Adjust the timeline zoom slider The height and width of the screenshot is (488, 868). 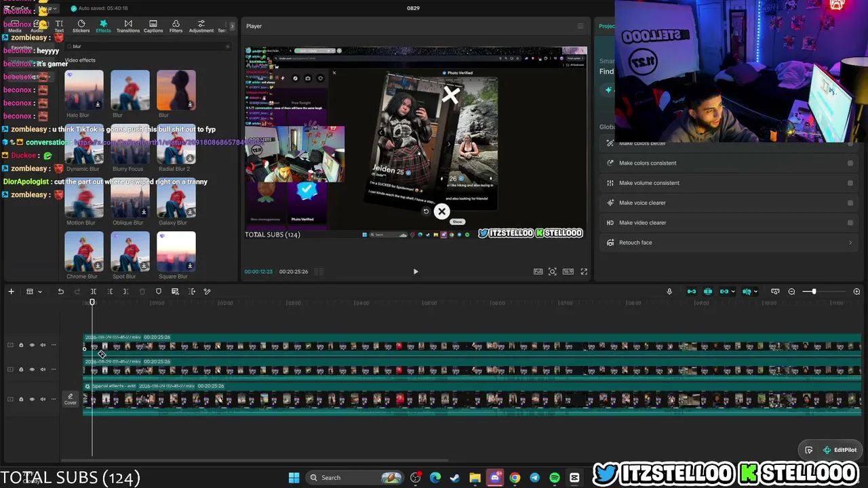814,291
